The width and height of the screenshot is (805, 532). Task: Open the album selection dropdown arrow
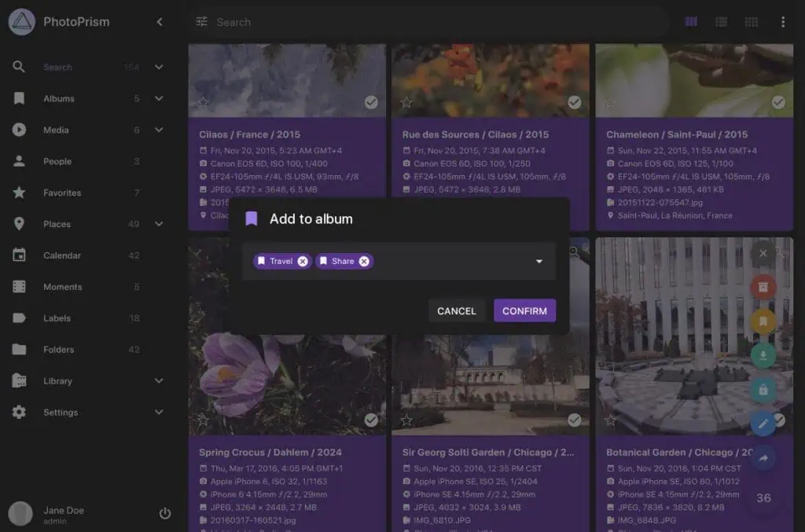(x=539, y=262)
